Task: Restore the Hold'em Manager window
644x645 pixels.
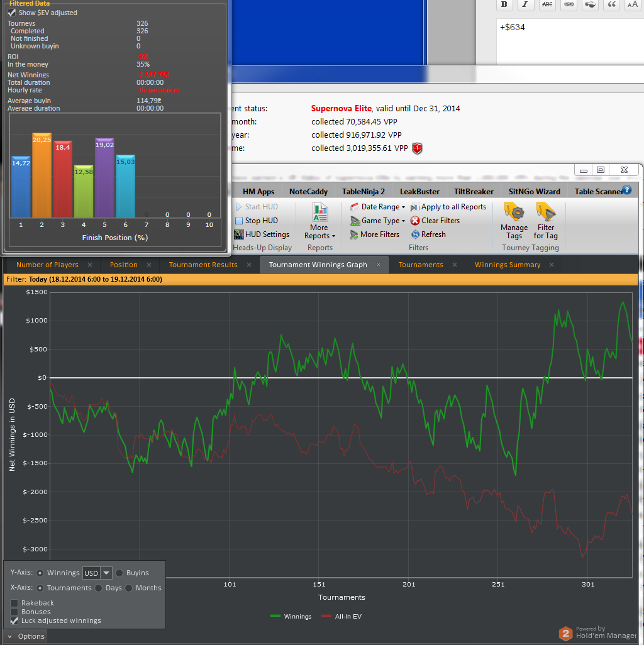Action: pyautogui.click(x=601, y=170)
